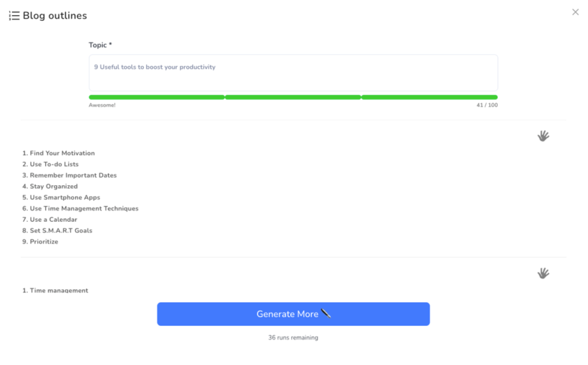
Task: Close the Blog outlines dialog
Action: 575,12
